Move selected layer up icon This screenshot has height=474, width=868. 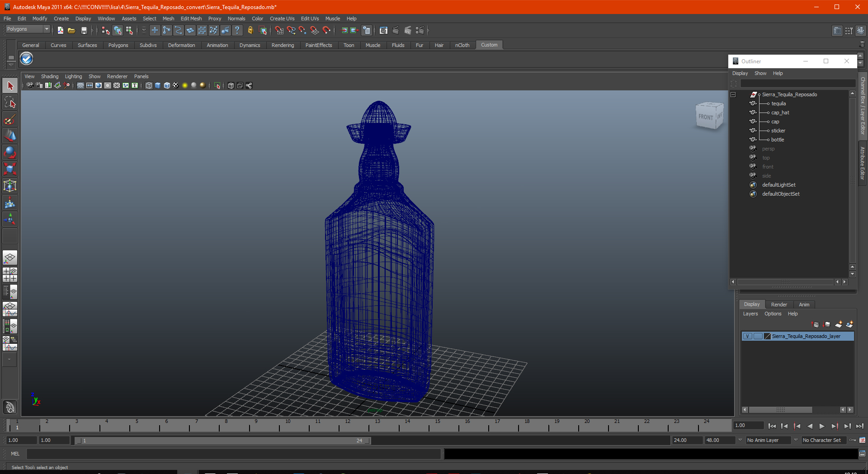(x=816, y=324)
